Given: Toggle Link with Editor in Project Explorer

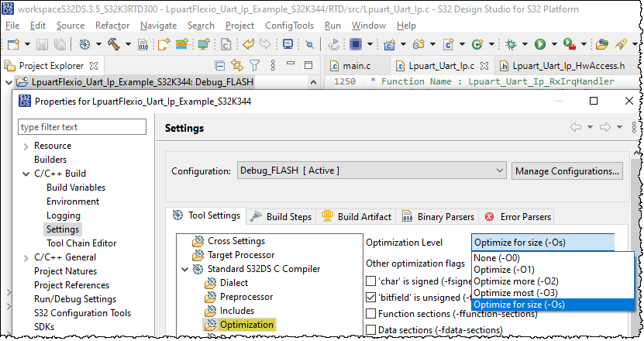Looking at the screenshot, I should tap(237, 66).
